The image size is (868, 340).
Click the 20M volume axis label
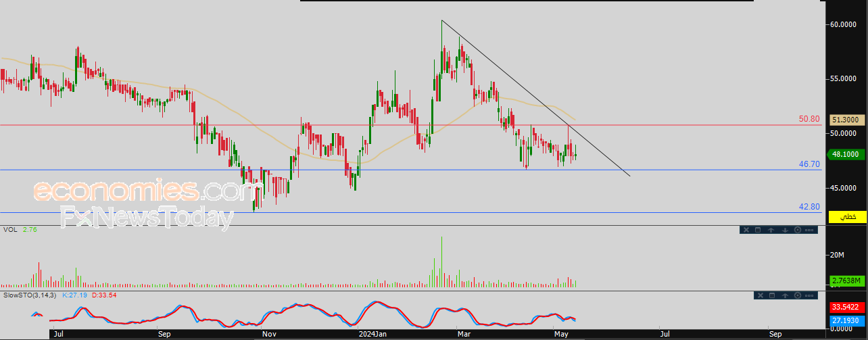click(x=837, y=255)
